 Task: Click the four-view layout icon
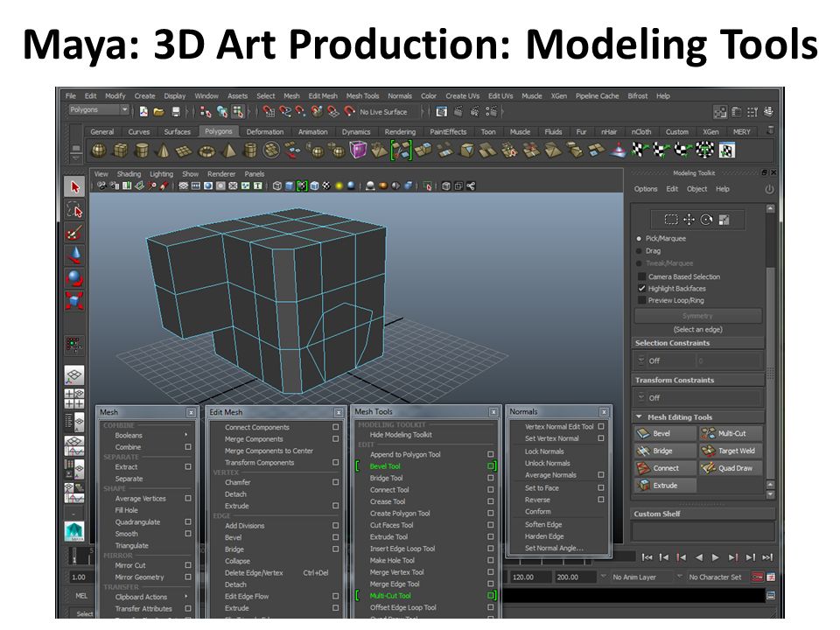click(x=74, y=399)
